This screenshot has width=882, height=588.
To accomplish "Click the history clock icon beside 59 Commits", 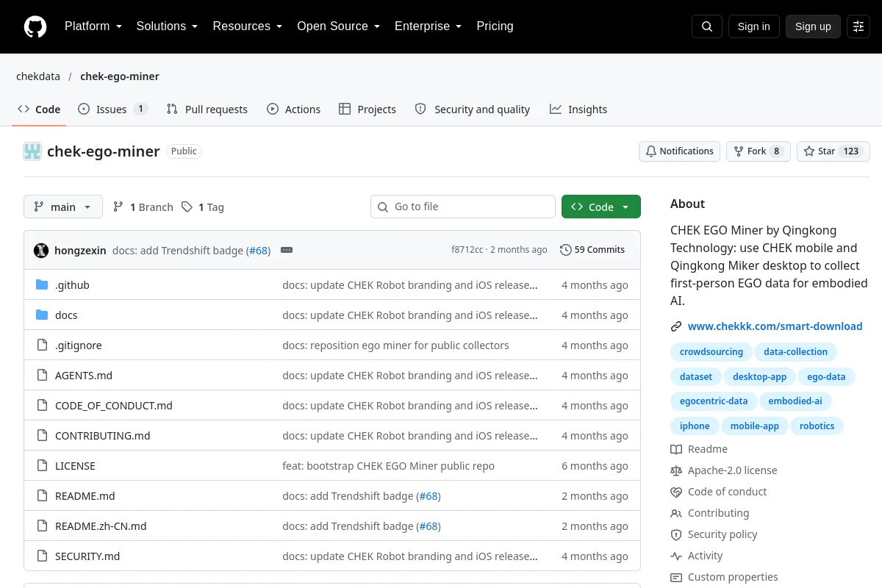I will (565, 250).
